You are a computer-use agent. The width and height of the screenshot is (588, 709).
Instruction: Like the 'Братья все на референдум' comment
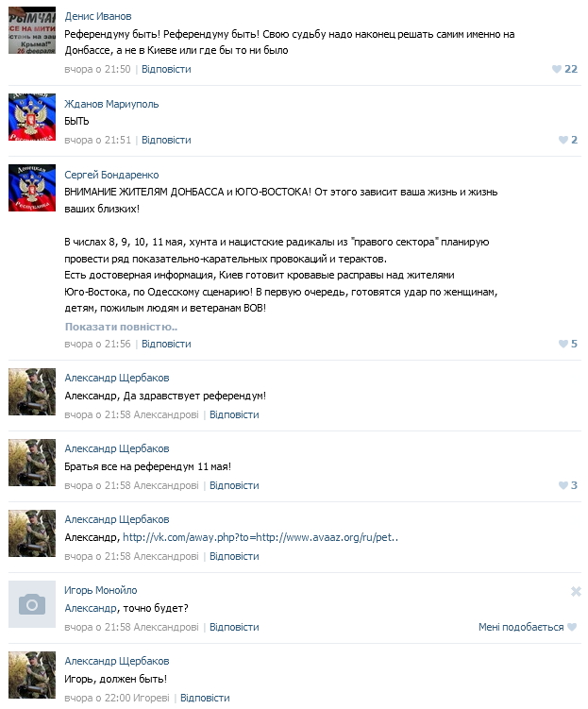[x=567, y=485]
